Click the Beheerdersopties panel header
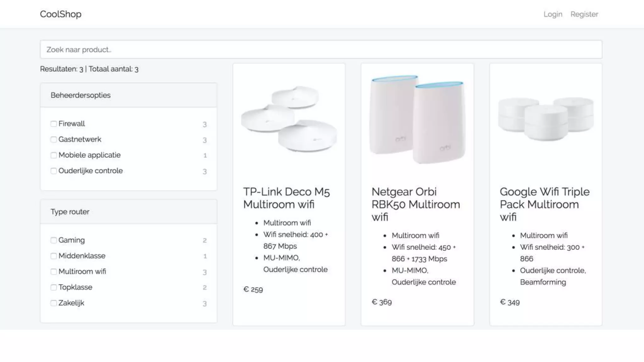The height and width of the screenshot is (362, 644). tap(128, 95)
